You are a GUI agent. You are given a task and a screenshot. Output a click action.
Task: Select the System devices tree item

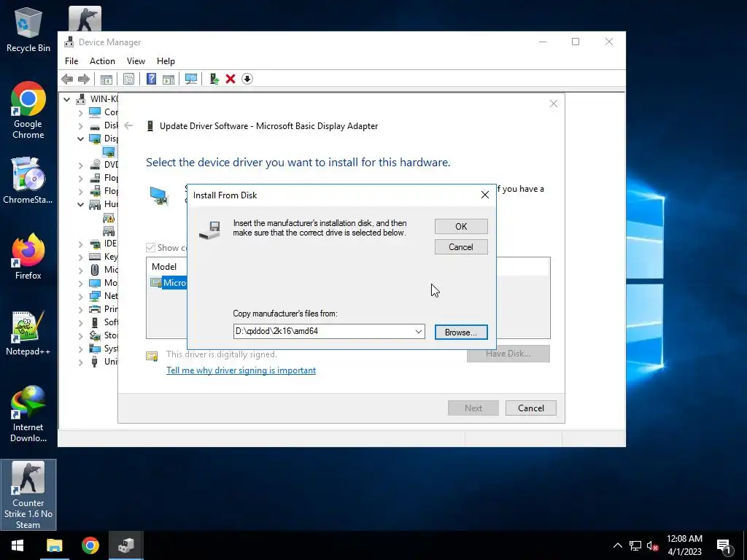point(104,349)
